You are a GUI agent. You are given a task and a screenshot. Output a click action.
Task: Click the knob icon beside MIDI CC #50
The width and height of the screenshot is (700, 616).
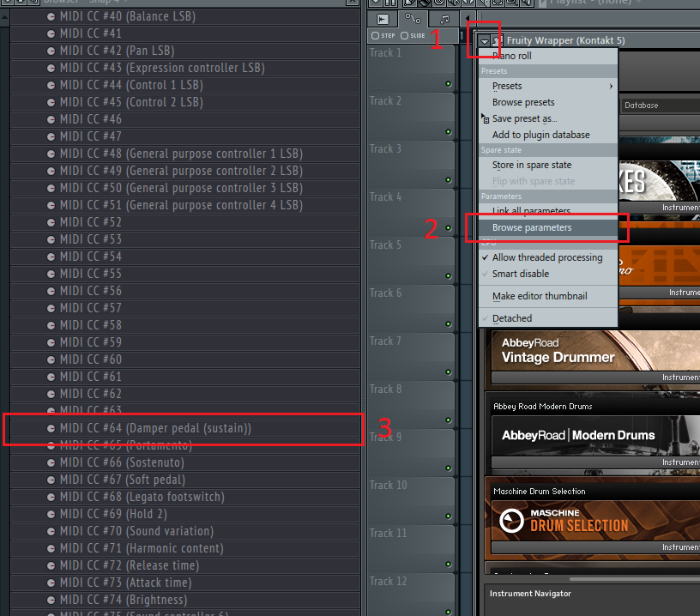[51, 189]
